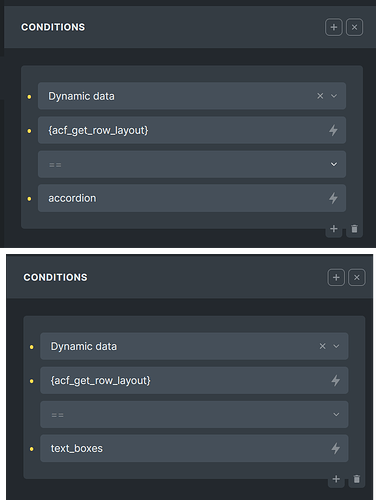The height and width of the screenshot is (500, 376).
Task: Close the Conditions panel containing the text_boxes condition
Action: click(357, 277)
